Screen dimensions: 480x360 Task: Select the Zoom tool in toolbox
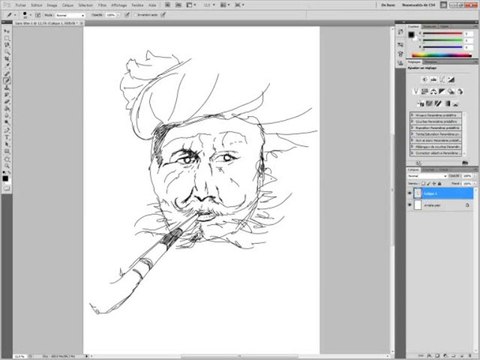[x=6, y=166]
